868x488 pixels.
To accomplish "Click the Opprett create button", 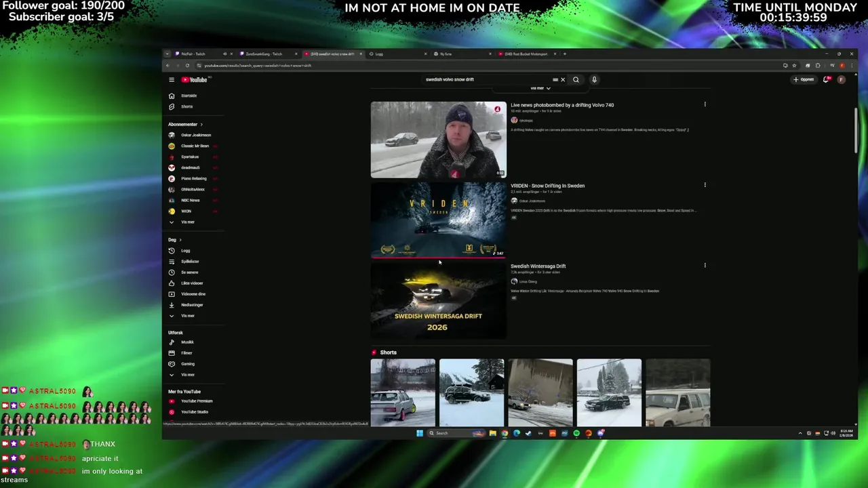I will point(804,79).
